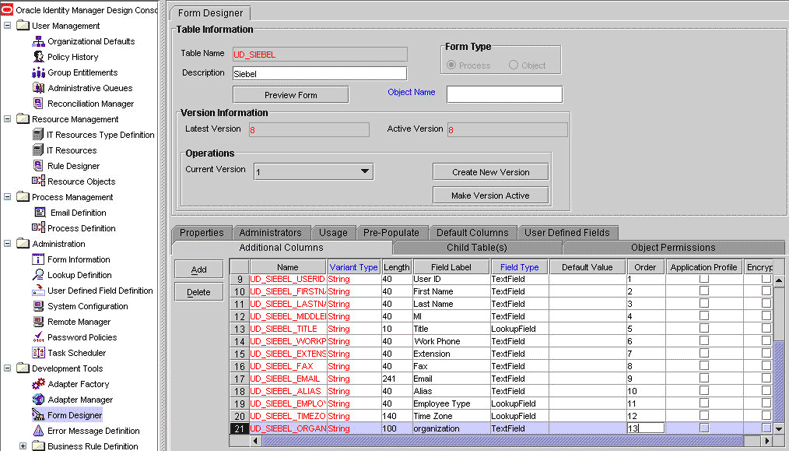Open the Task Scheduler icon
This screenshot has height=451, width=789.
tap(39, 352)
